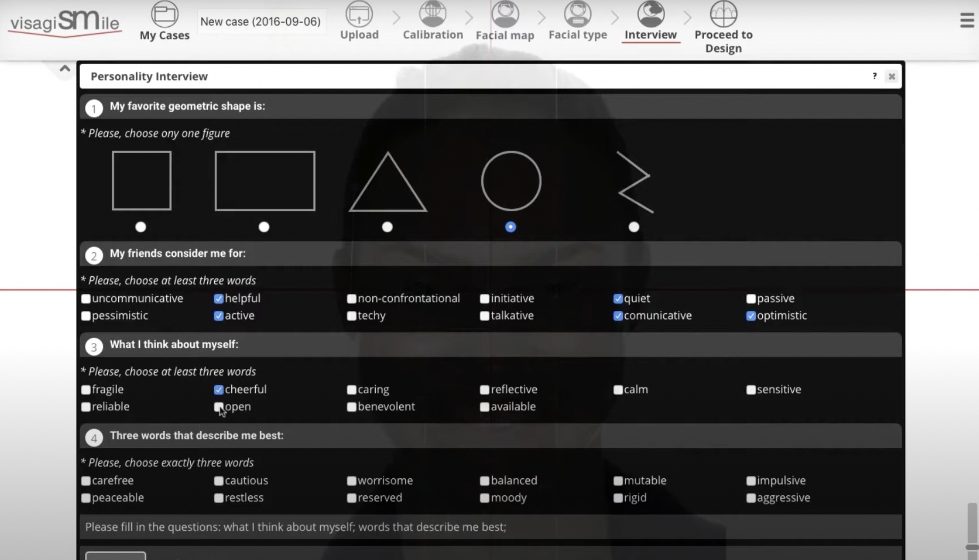The height and width of the screenshot is (560, 979).
Task: Check the impulsive checkbox
Action: pyautogui.click(x=751, y=481)
